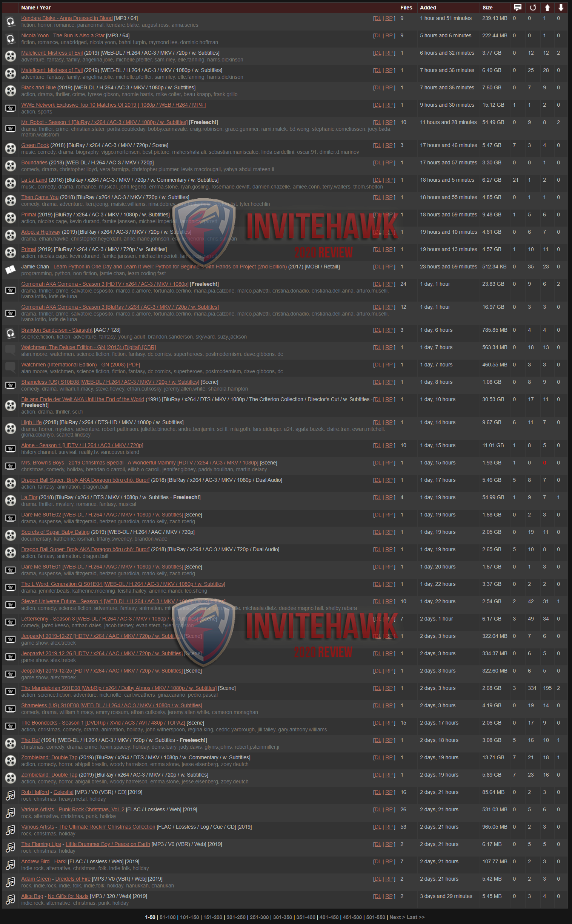Click film reel icon beside High Life
Image resolution: width=572 pixels, height=924 pixels.
pyautogui.click(x=11, y=429)
